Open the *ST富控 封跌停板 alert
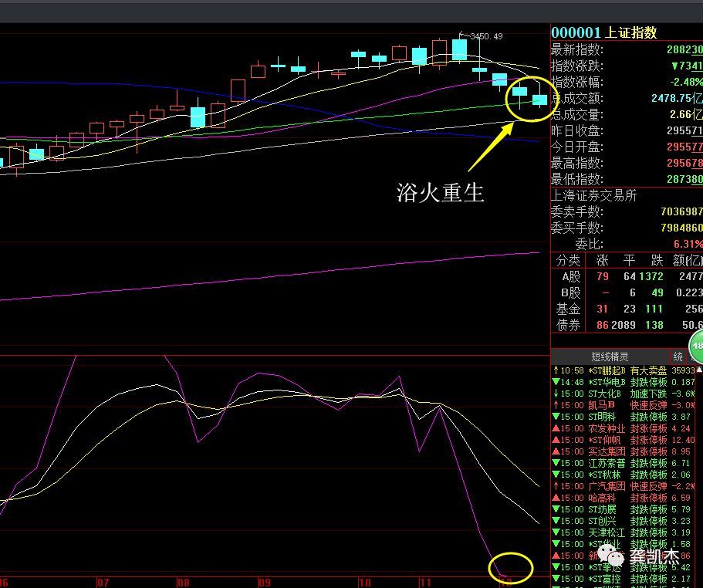This screenshot has width=703, height=588. pos(624,579)
